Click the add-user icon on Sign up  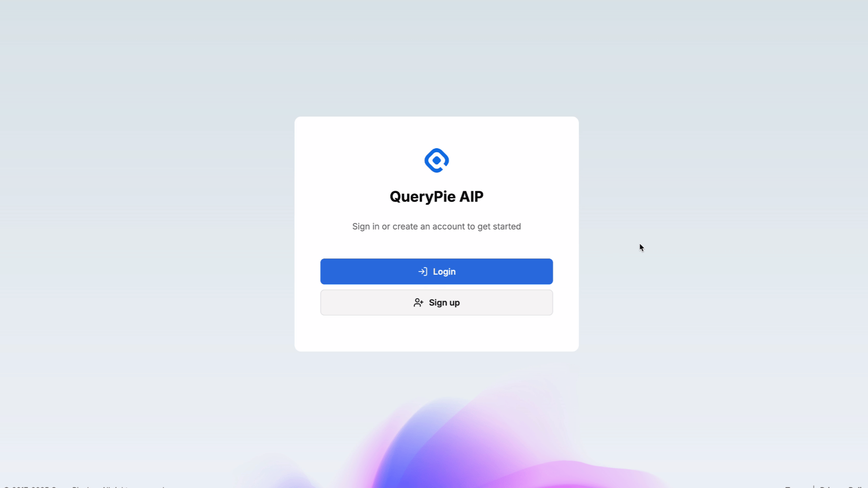coord(419,303)
